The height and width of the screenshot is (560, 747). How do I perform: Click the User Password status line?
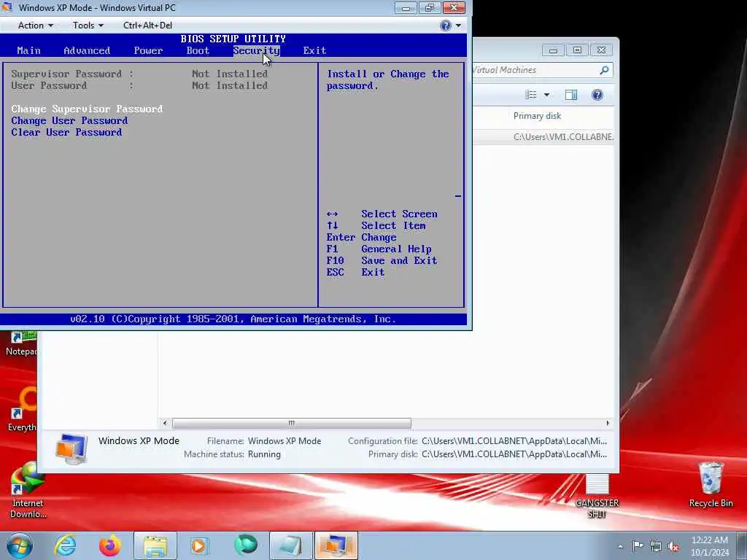pos(139,86)
